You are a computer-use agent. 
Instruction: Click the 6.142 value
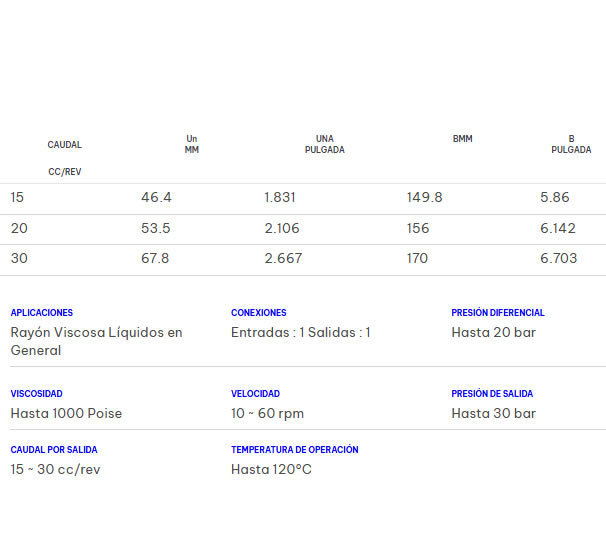[558, 229]
